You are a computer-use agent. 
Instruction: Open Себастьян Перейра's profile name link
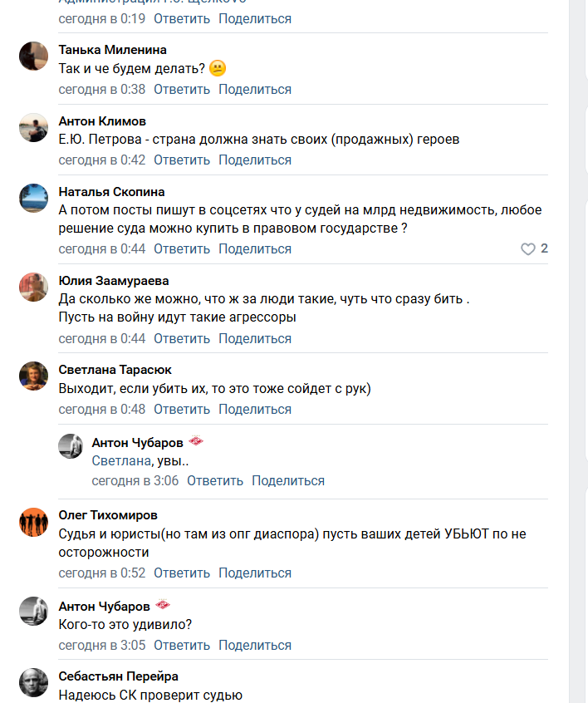[x=118, y=676]
